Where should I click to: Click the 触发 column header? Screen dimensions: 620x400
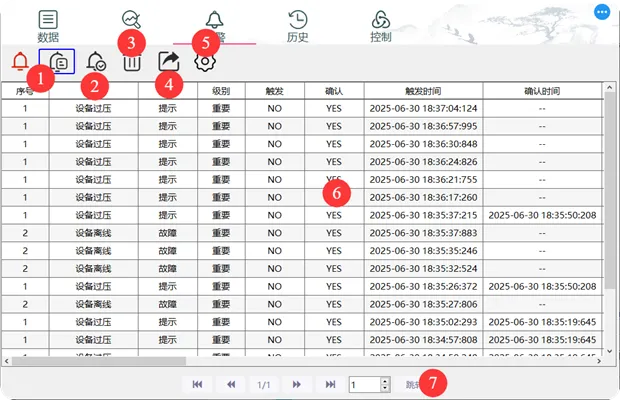click(274, 91)
